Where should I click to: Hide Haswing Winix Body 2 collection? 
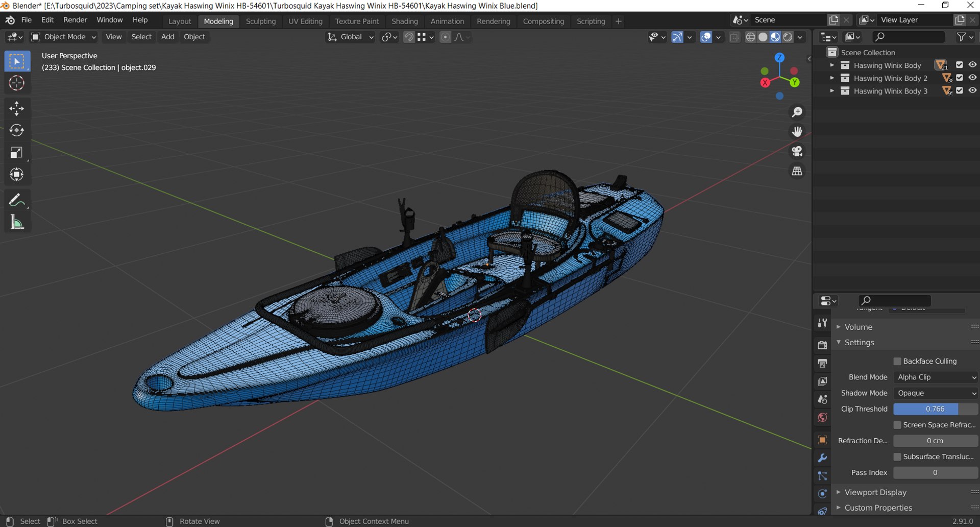click(972, 78)
